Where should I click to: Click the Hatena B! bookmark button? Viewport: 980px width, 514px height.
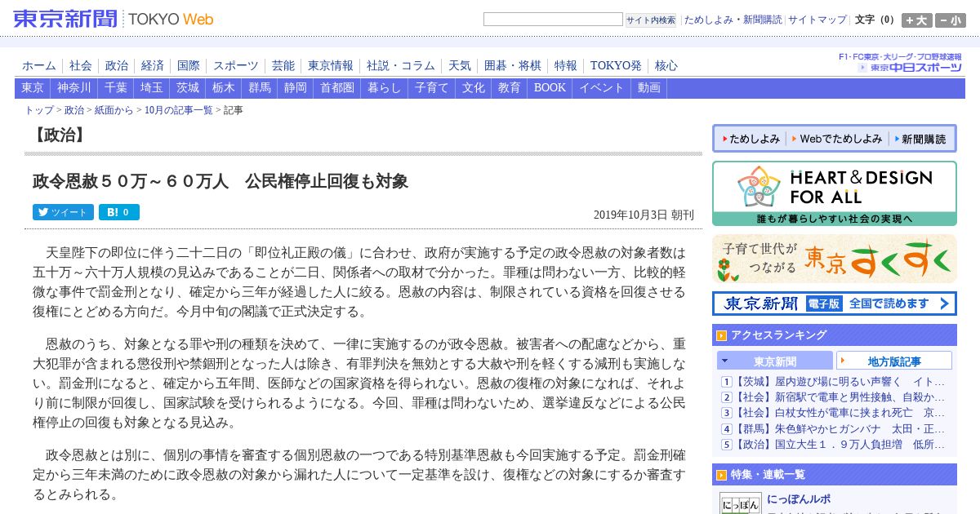pos(119,212)
